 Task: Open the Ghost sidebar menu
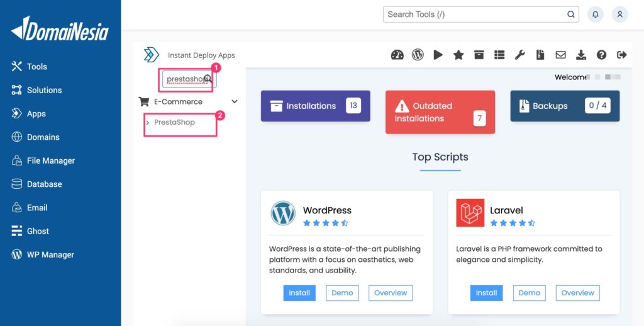[x=30, y=231]
